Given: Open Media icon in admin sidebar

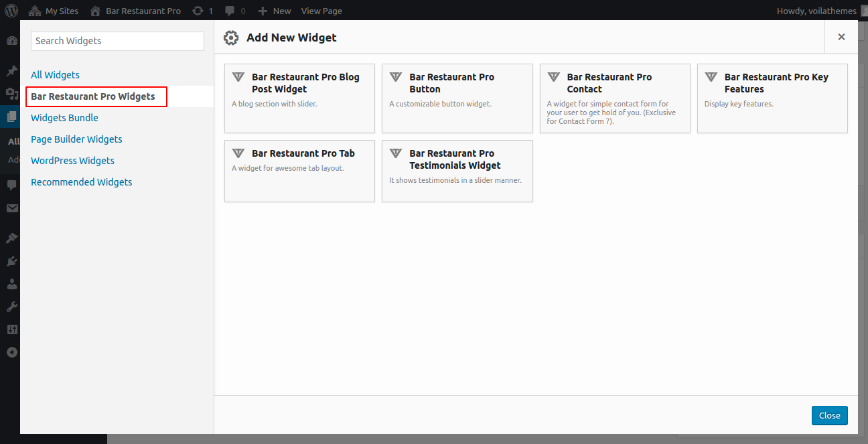Looking at the screenshot, I should pyautogui.click(x=11, y=94).
